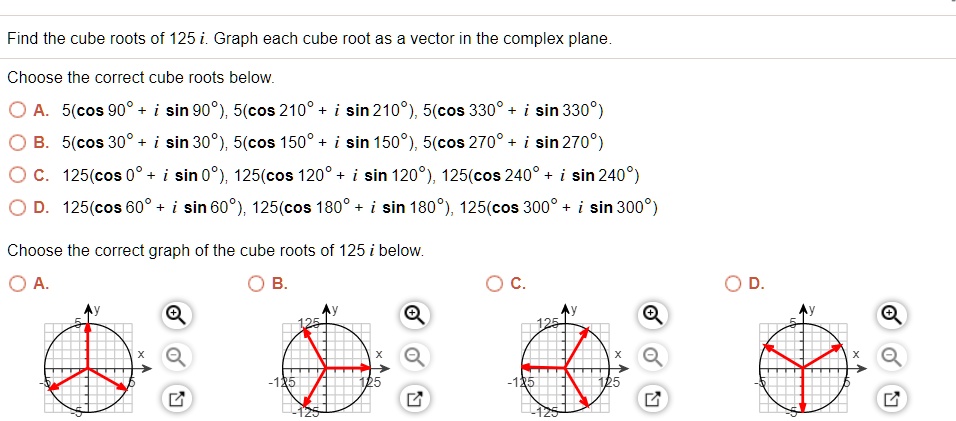Choose graph option B radio button
The image size is (956, 421).
point(257,283)
